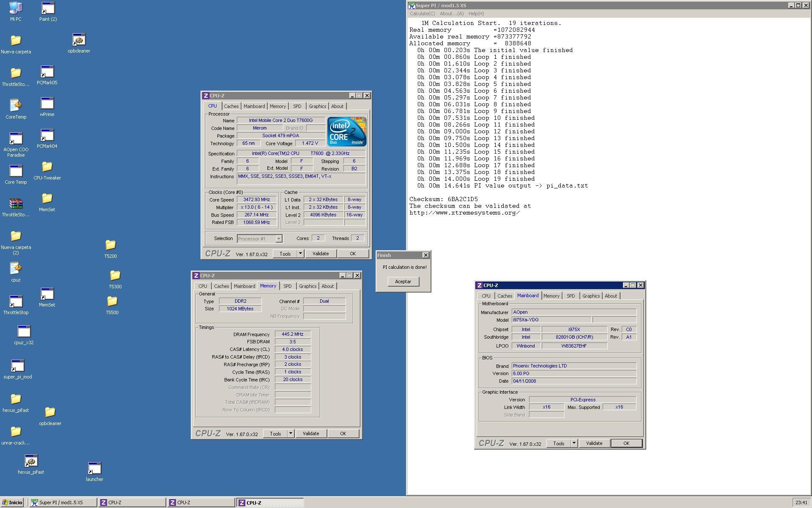Open the wPrime desktop shortcut
The width and height of the screenshot is (812, 508).
click(x=47, y=104)
